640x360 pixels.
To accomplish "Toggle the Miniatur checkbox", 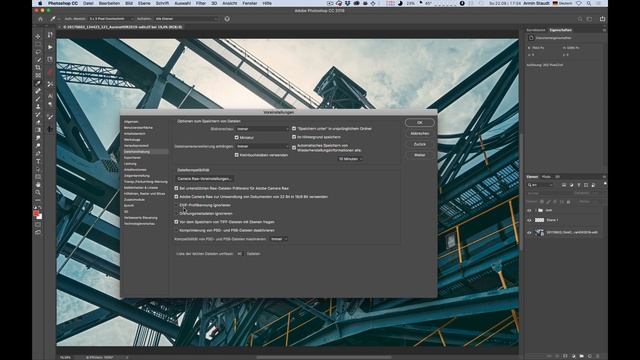I will click(x=236, y=138).
